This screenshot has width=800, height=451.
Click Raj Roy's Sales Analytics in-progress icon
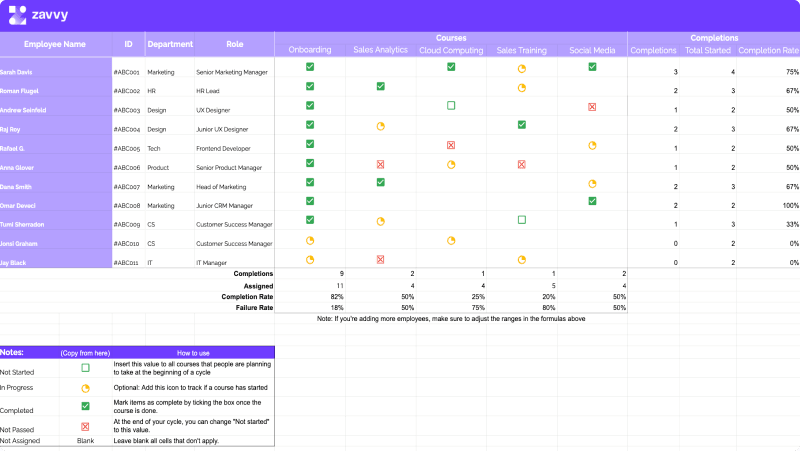[x=381, y=127]
